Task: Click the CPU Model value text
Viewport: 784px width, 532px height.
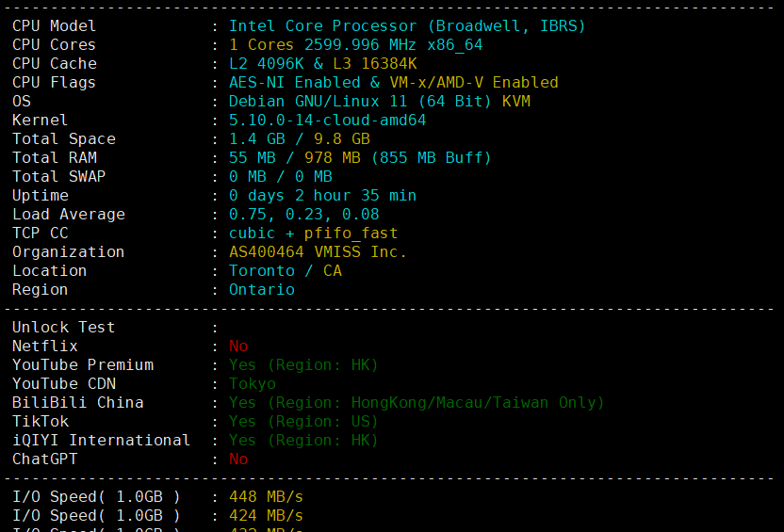Action: 407,26
